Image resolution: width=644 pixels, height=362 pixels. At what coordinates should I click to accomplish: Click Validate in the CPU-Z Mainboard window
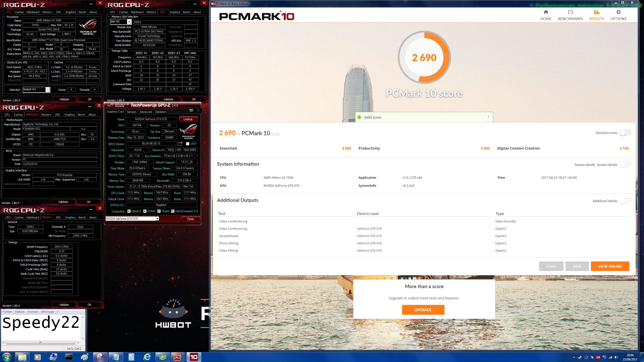coord(63,202)
